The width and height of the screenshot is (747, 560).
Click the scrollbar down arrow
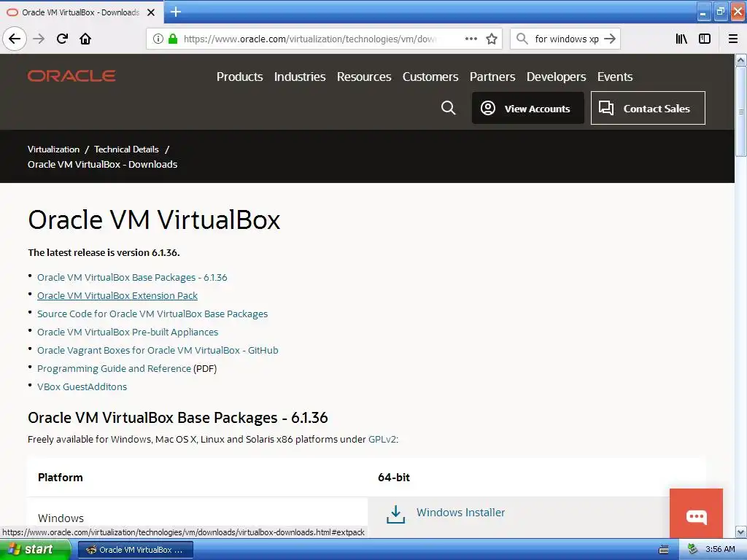[741, 532]
